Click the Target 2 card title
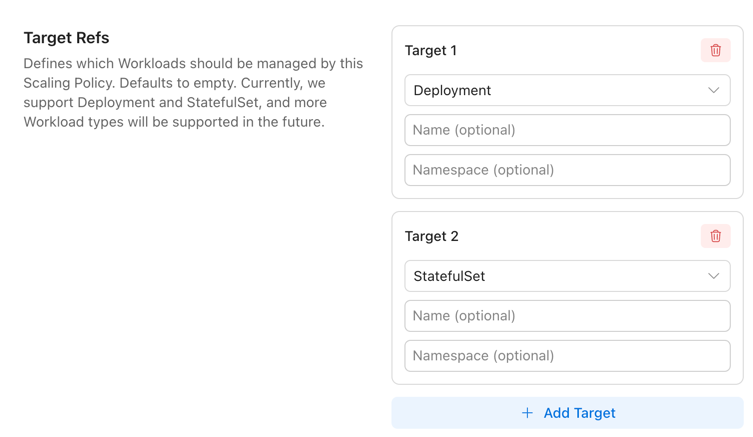Screen dimensions: 753x437 point(431,236)
